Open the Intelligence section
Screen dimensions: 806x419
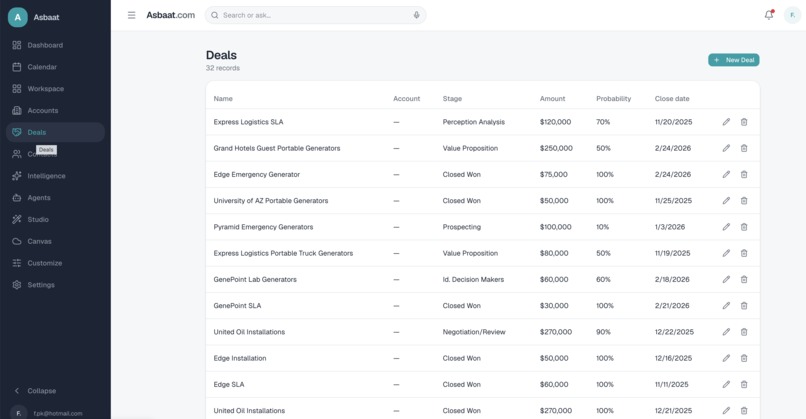pyautogui.click(x=55, y=176)
